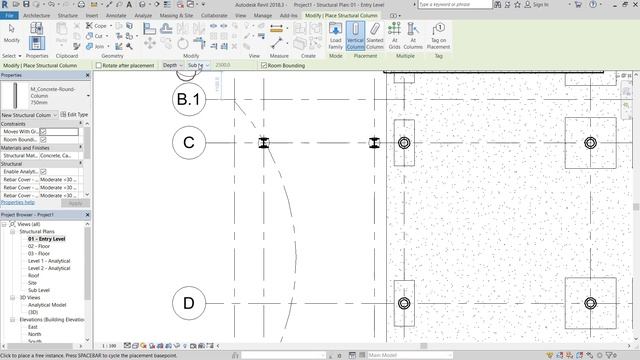640x360 pixels.
Task: Toggle Enable Analytical Model checkbox
Action: tap(43, 172)
